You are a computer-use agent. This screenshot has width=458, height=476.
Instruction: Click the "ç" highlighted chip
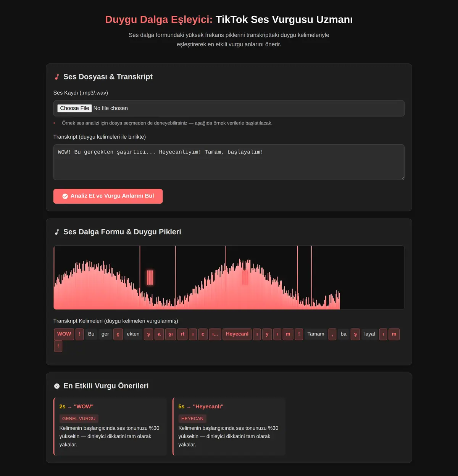[x=118, y=334]
